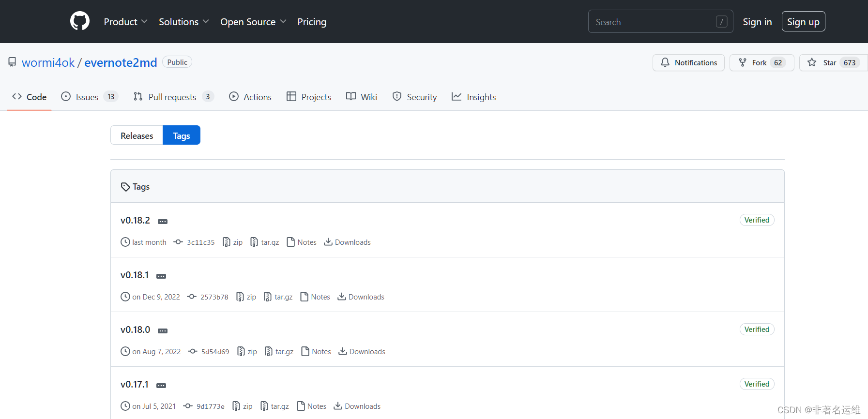The width and height of the screenshot is (868, 419).
Task: Open the Pricing page
Action: click(312, 22)
